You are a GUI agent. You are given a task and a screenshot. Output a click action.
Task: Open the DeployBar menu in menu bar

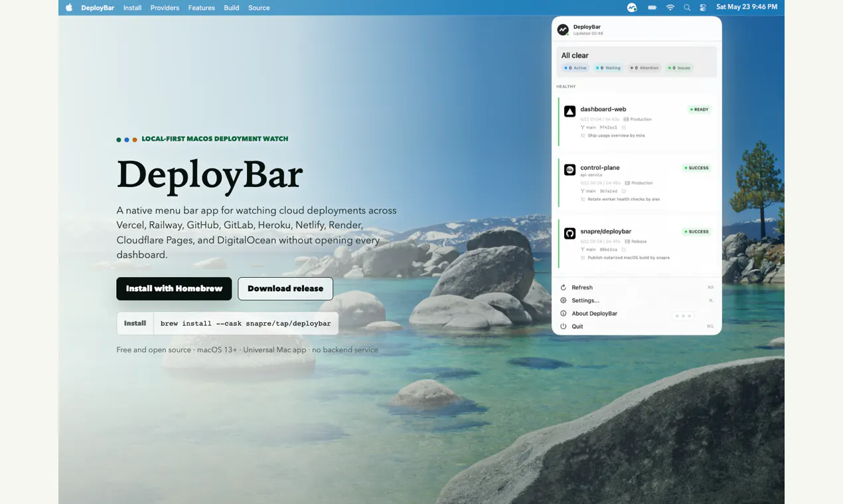click(x=98, y=8)
